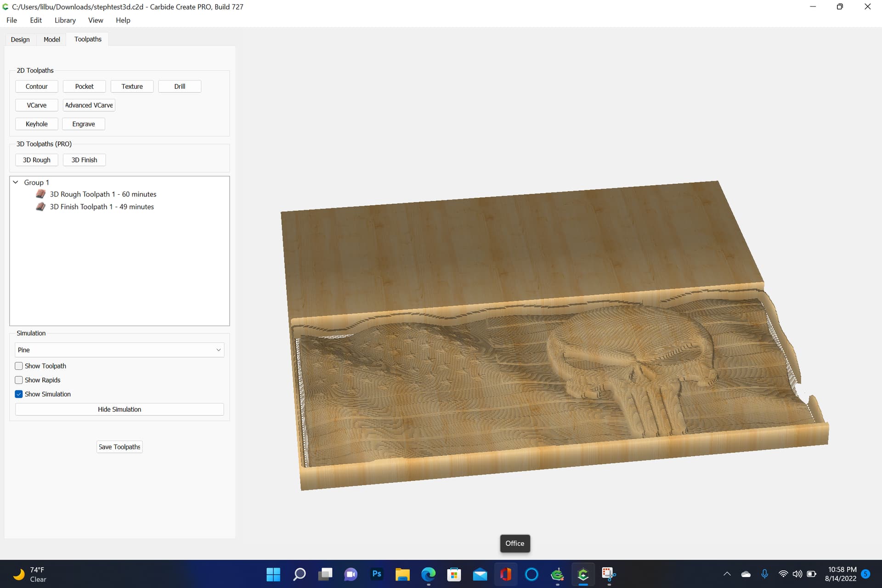Screen dimensions: 882x588
Task: Enable the Show Rapids checkbox
Action: coord(19,380)
